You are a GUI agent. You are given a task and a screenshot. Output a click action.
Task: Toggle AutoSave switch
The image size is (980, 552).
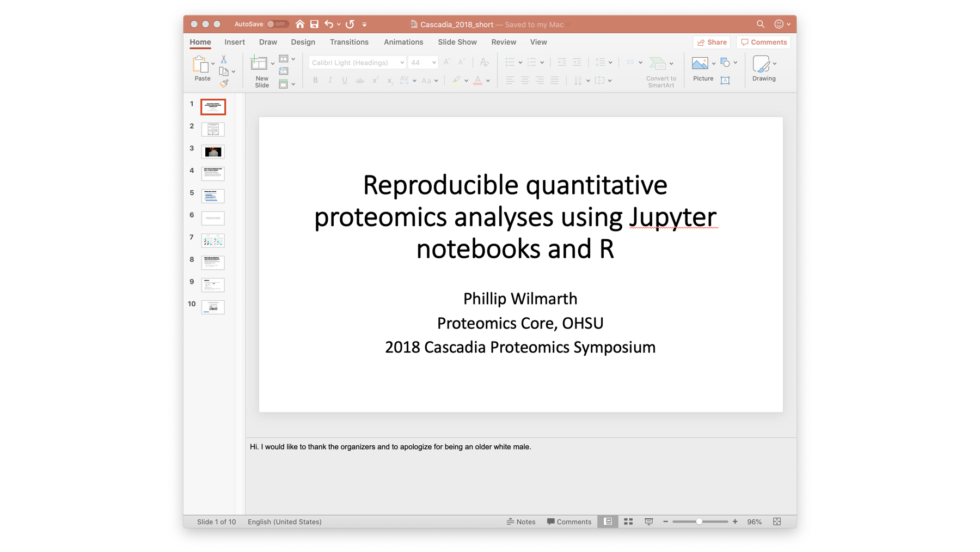(277, 24)
